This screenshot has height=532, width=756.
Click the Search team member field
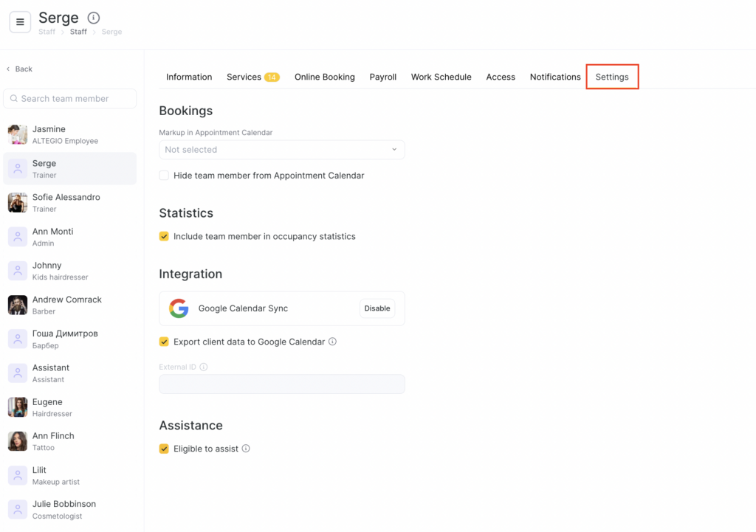click(70, 98)
